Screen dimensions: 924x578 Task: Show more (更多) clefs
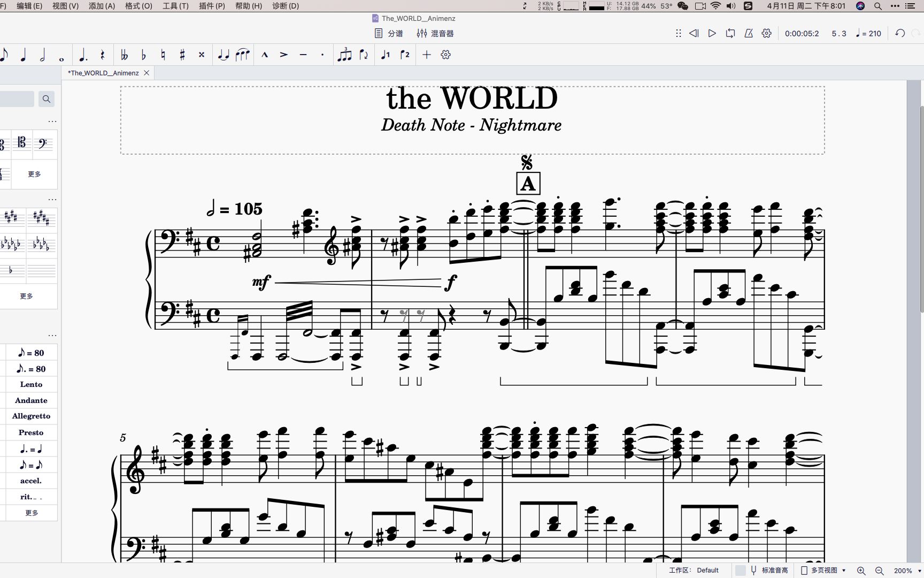pyautogui.click(x=34, y=174)
